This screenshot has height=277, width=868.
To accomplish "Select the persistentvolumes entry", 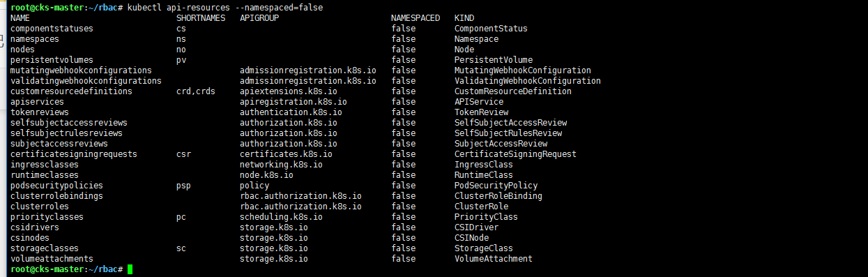I will point(52,60).
